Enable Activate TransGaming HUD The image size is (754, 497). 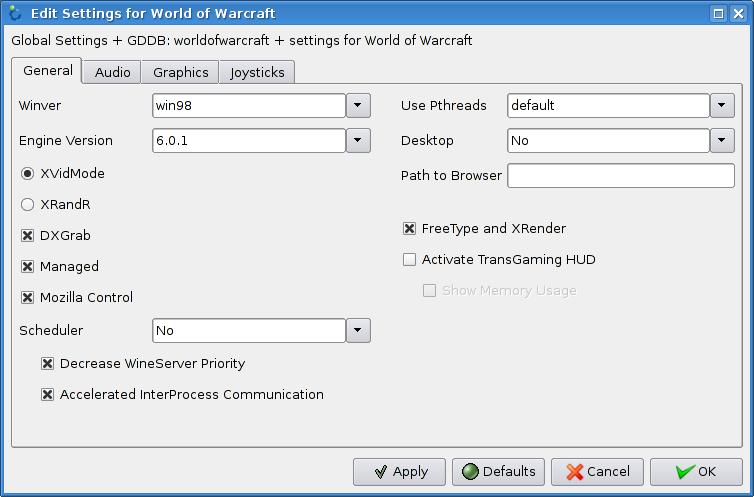[409, 260]
